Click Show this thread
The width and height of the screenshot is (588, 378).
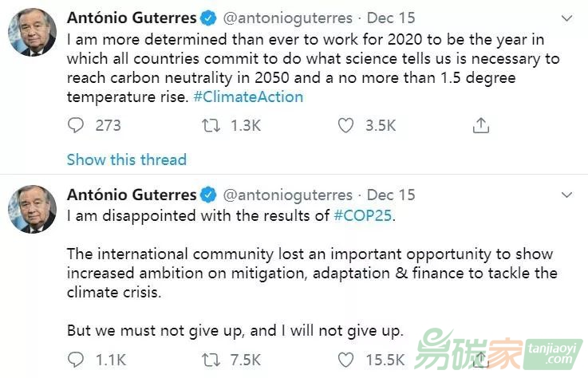point(126,159)
